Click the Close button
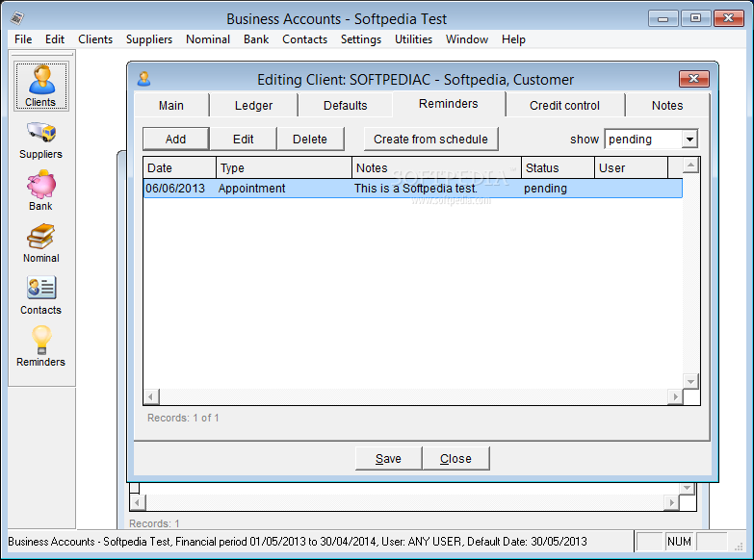754x560 pixels. pyautogui.click(x=455, y=459)
